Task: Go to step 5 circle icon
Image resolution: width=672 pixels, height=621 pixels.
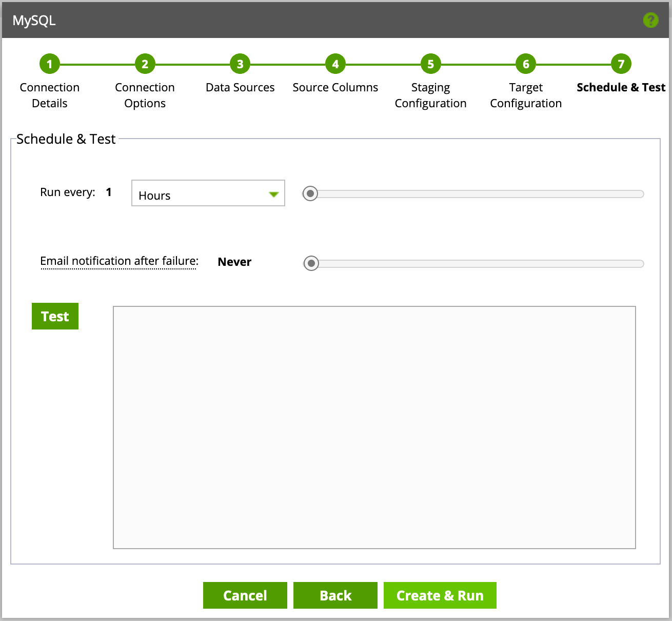Action: 431,64
